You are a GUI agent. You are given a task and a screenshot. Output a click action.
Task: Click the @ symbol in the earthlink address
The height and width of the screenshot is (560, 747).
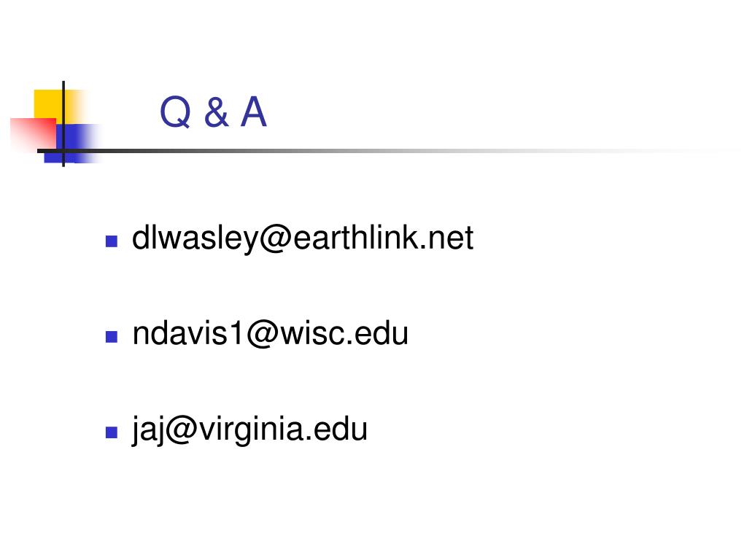pyautogui.click(x=275, y=239)
